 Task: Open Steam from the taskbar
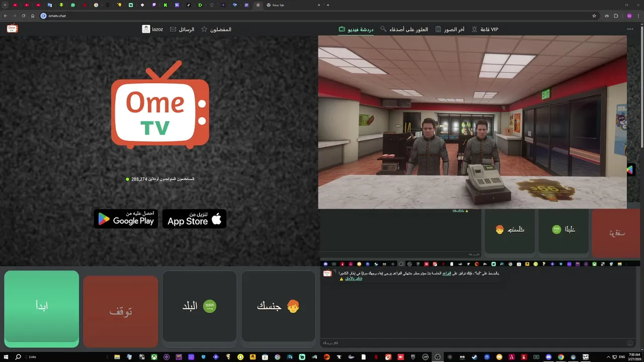(474, 357)
